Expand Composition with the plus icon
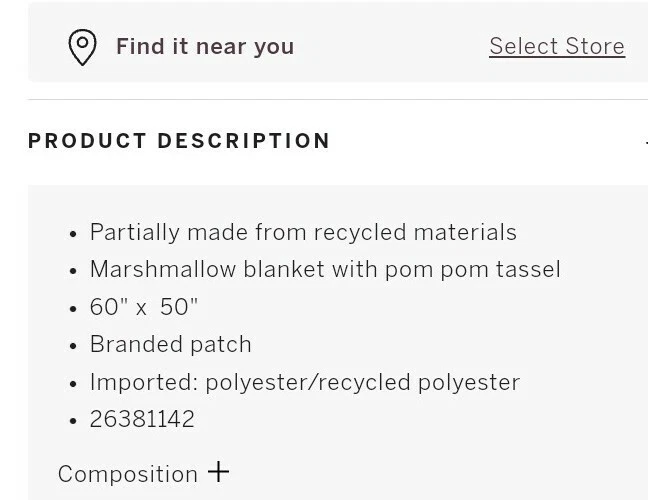 point(218,472)
